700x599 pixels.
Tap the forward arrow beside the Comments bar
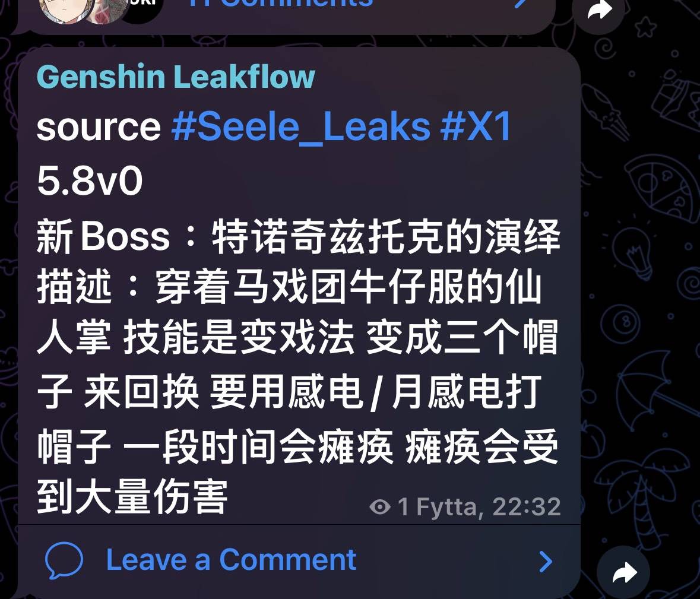coord(598,10)
